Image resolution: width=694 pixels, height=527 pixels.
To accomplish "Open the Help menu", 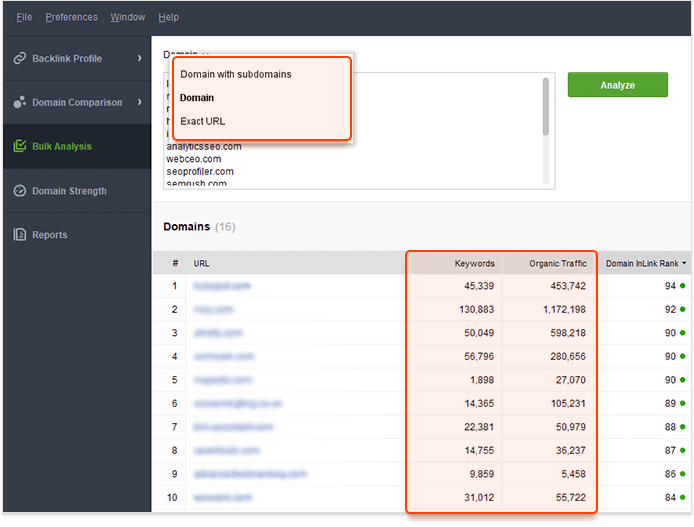I will tap(168, 17).
